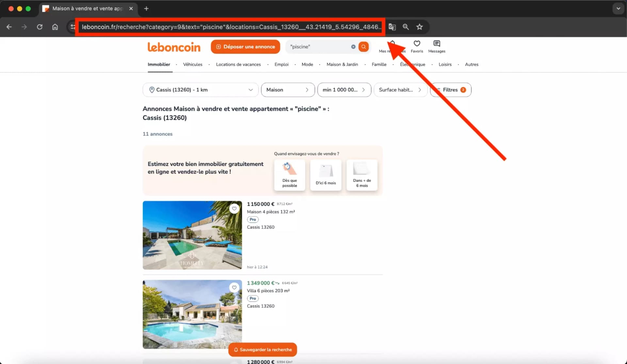The image size is (627, 364).
Task: Expand the tab list chevron at top right
Action: 618,9
